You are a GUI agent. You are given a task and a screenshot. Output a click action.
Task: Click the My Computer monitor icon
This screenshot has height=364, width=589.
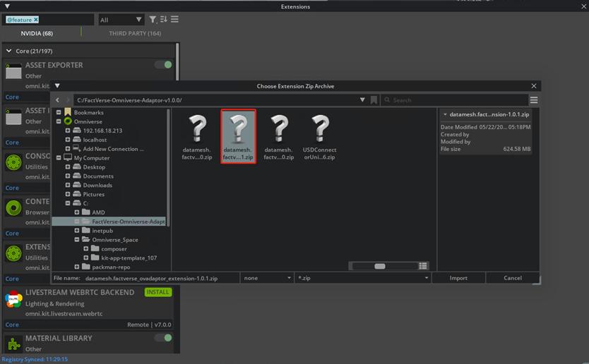(x=68, y=157)
